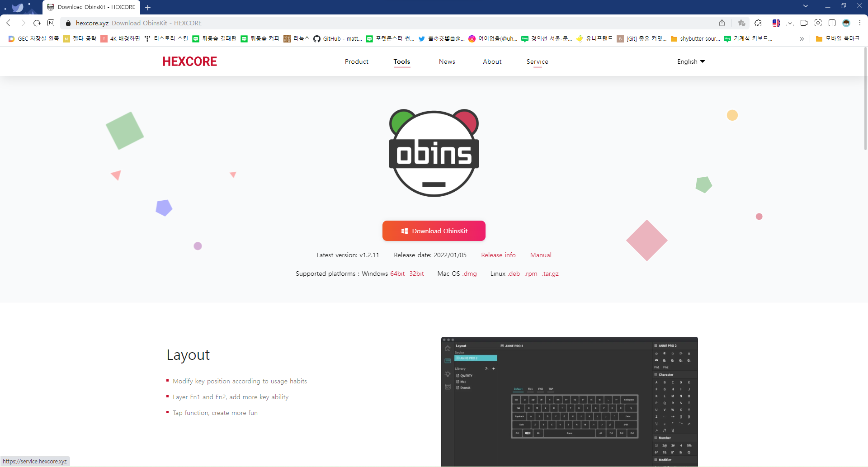This screenshot has width=868, height=467.
Task: Open the GEC 자장실 왼쪽 bookmark
Action: 33,39
